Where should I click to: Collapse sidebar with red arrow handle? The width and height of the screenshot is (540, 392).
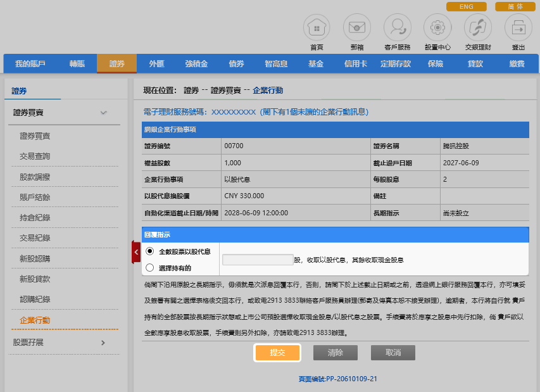pyautogui.click(x=135, y=251)
